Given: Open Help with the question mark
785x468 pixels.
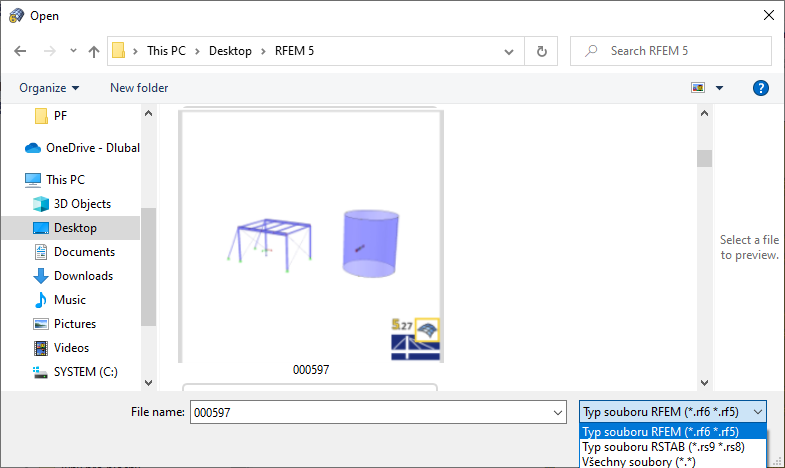Looking at the screenshot, I should [x=760, y=88].
